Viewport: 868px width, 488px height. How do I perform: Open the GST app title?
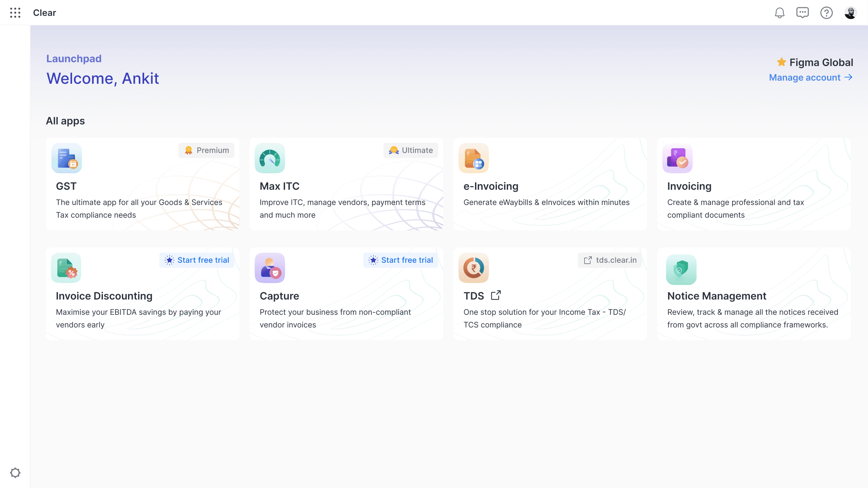pos(66,186)
